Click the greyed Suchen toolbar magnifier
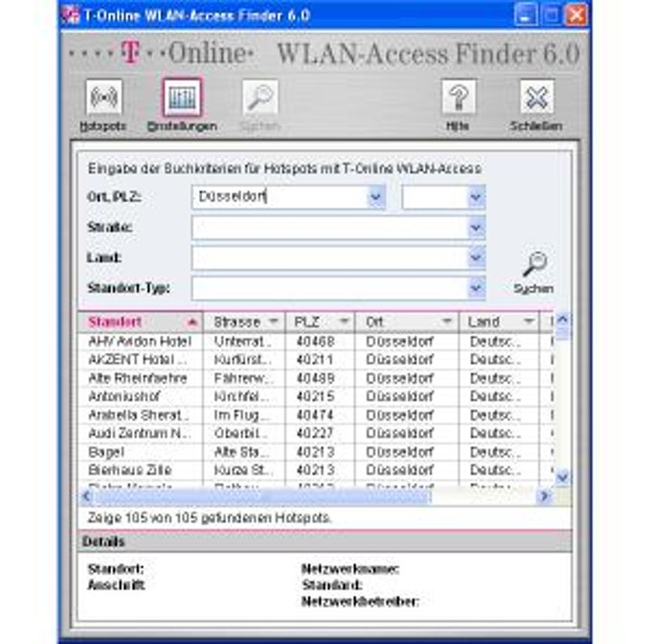This screenshot has width=651, height=644. (x=260, y=97)
